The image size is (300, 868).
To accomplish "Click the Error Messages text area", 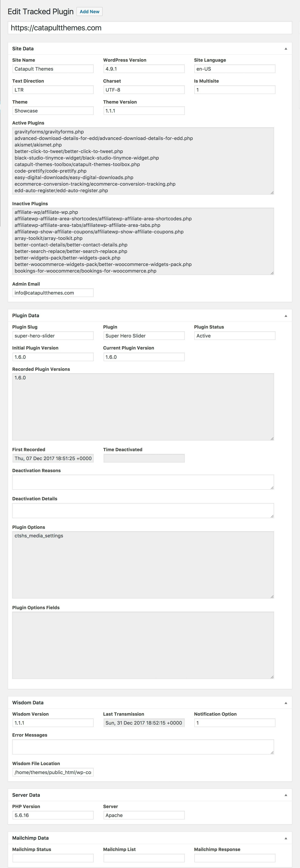I will [x=143, y=747].
